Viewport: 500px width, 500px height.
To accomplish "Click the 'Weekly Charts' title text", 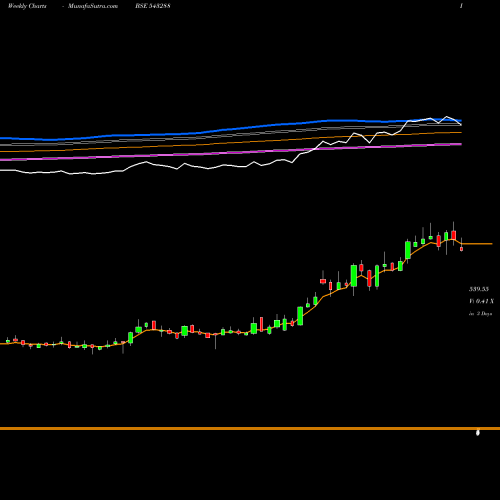I will (27, 6).
